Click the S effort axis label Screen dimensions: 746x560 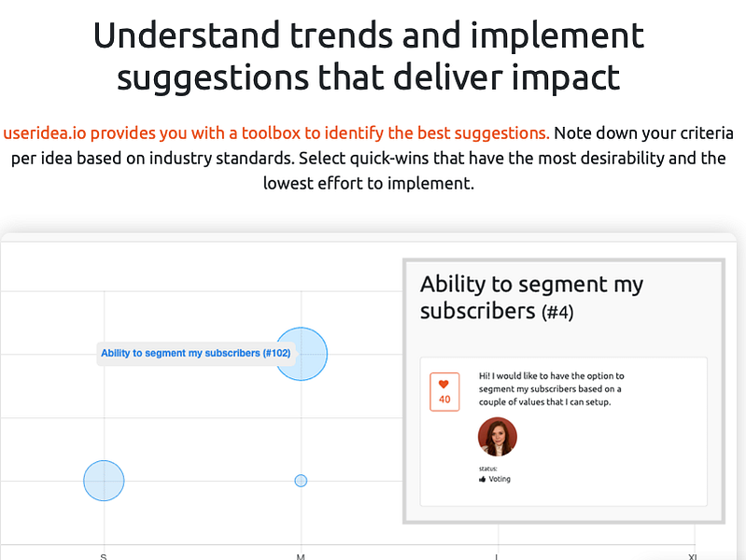pyautogui.click(x=104, y=556)
